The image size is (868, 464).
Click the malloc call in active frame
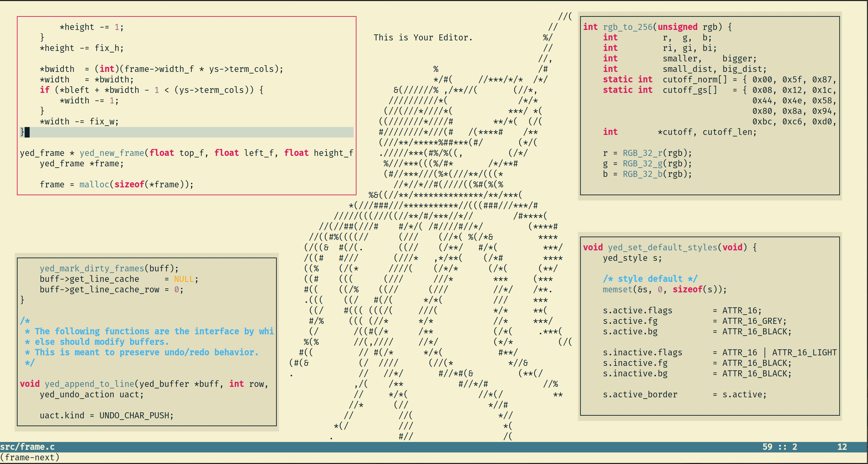coord(94,184)
